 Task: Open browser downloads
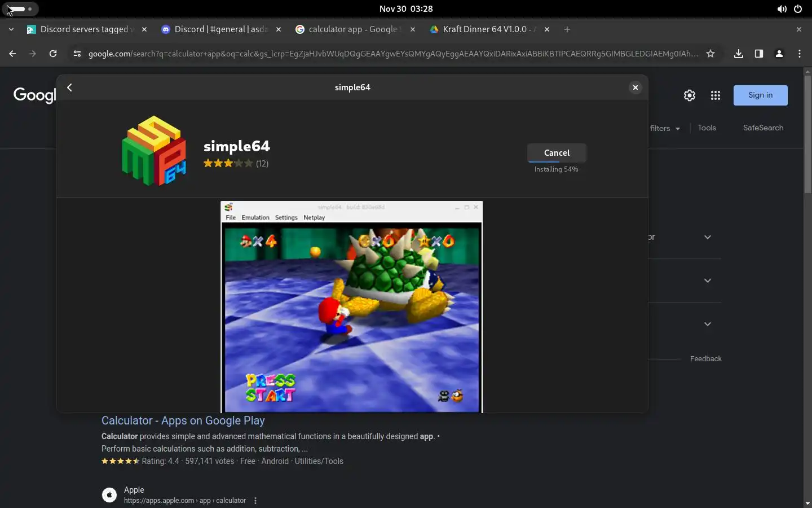739,54
